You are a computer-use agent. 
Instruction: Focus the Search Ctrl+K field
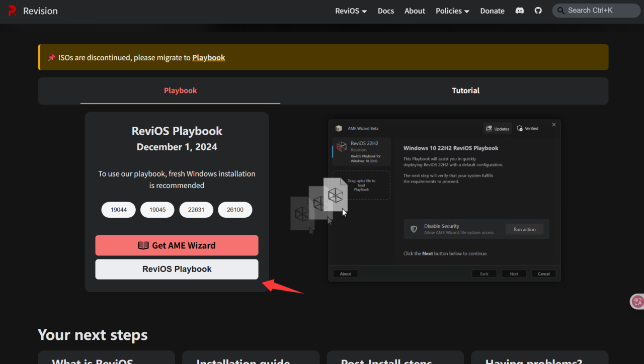596,11
